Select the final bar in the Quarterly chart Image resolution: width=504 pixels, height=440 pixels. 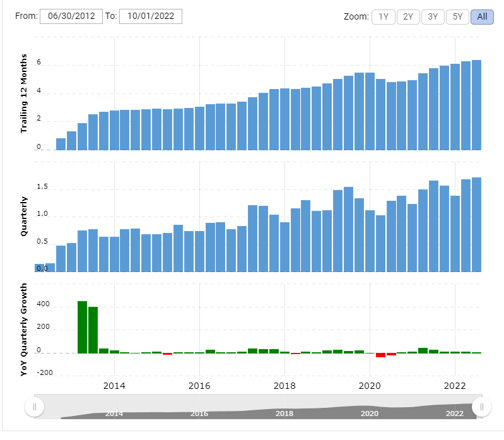pos(476,224)
